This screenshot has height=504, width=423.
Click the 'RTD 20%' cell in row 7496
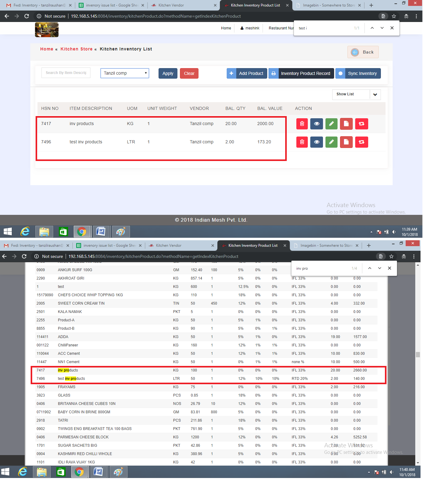point(300,379)
